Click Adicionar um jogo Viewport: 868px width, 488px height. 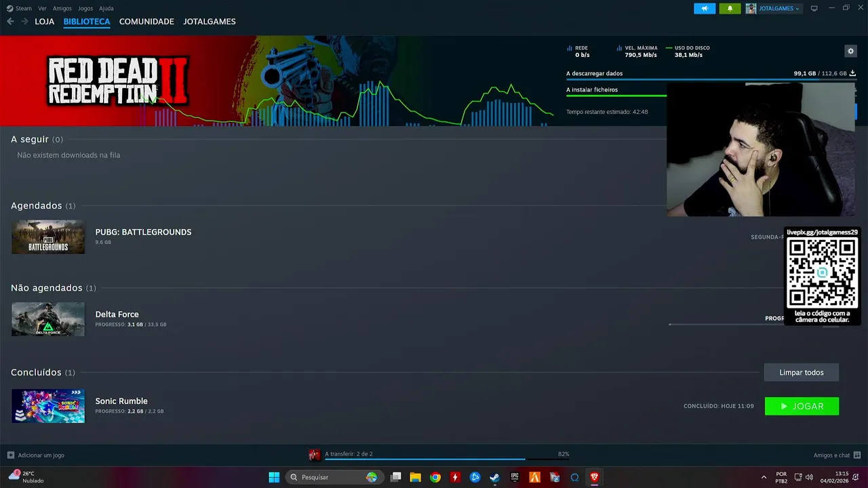pos(36,455)
